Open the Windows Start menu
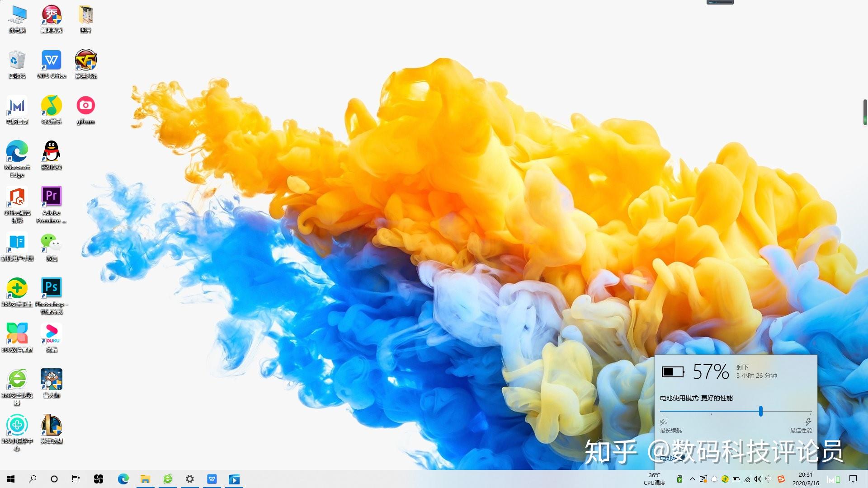This screenshot has width=868, height=488. pos(11,479)
